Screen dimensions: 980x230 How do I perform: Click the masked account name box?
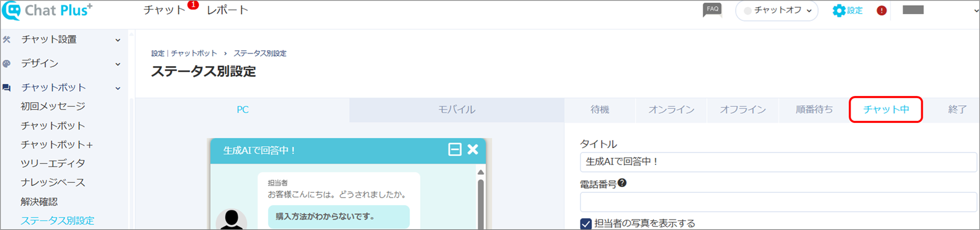[x=913, y=11]
